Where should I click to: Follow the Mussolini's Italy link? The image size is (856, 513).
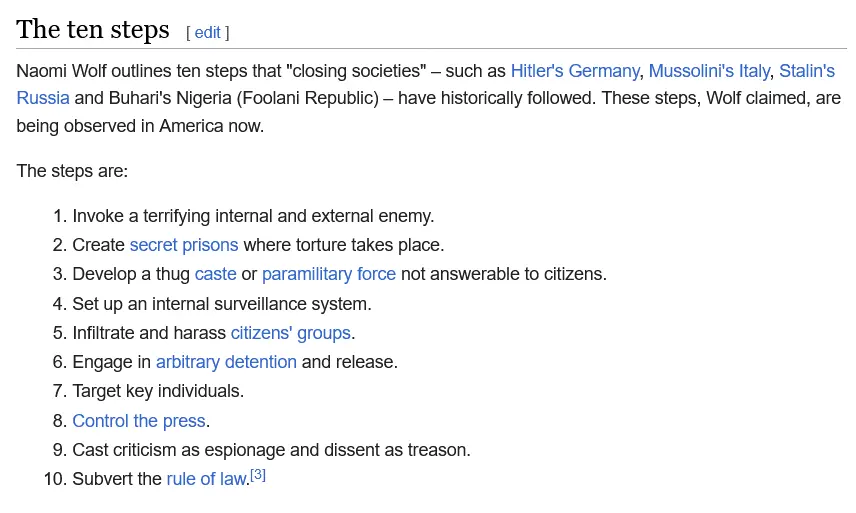tap(709, 71)
